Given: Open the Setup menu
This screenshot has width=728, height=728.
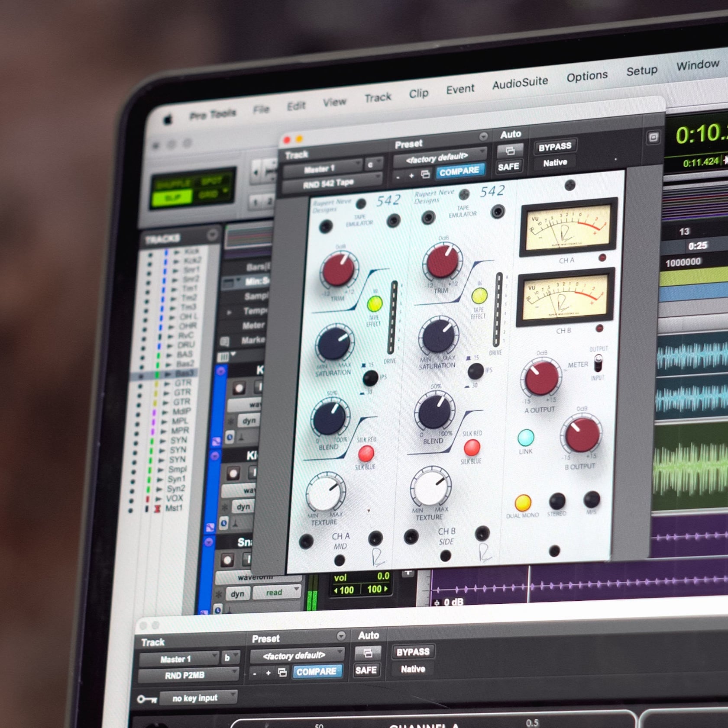Looking at the screenshot, I should coord(641,71).
